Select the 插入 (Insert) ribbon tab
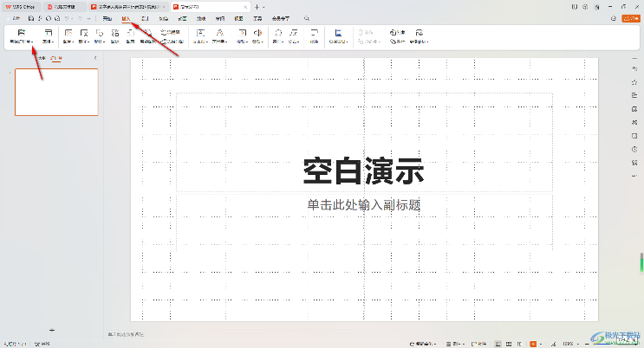 tap(126, 18)
